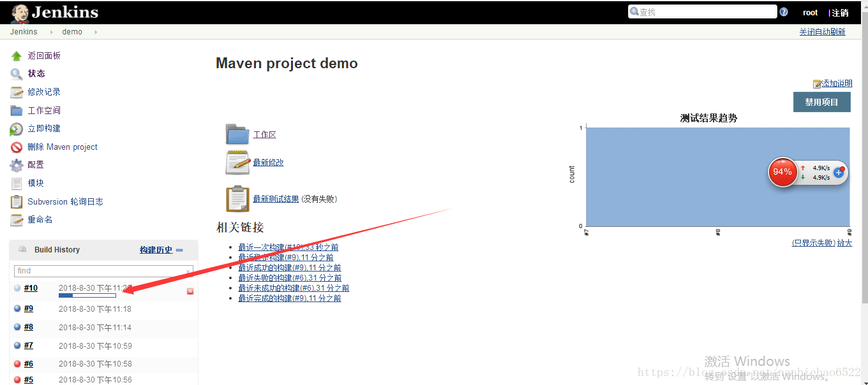Click the root user link
868x385 pixels.
(x=811, y=13)
